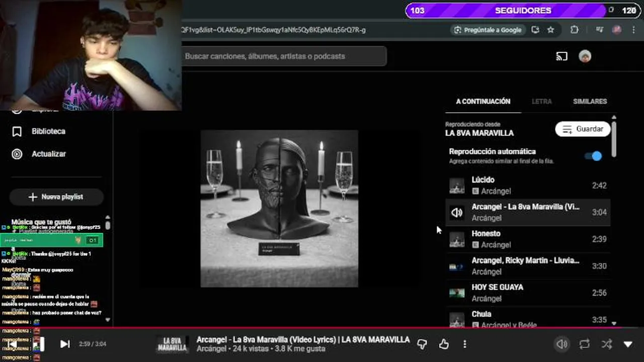Click the Nueva playlist button
This screenshot has width=644, height=362.
56,197
